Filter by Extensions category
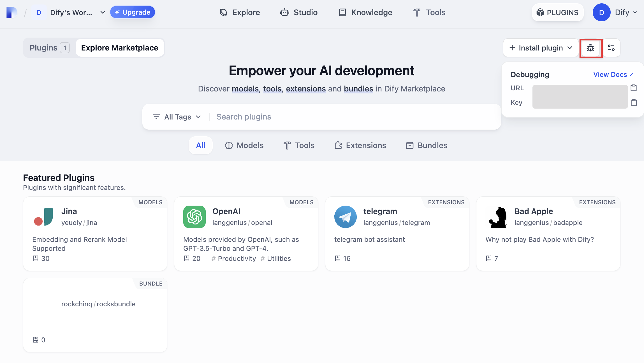This screenshot has height=363, width=644. [360, 145]
